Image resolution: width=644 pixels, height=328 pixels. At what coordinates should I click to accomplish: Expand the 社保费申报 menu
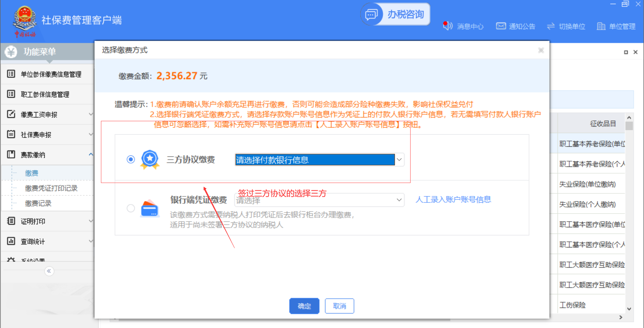pos(91,134)
